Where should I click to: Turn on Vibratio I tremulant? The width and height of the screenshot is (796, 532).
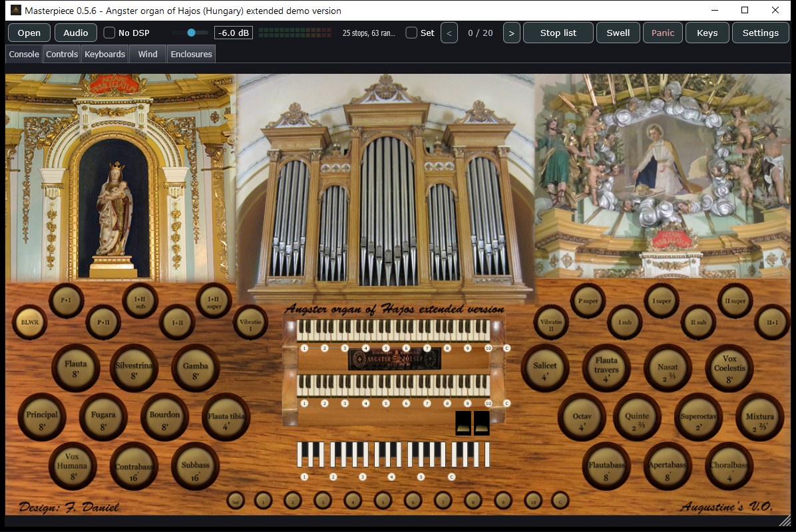[250, 322]
